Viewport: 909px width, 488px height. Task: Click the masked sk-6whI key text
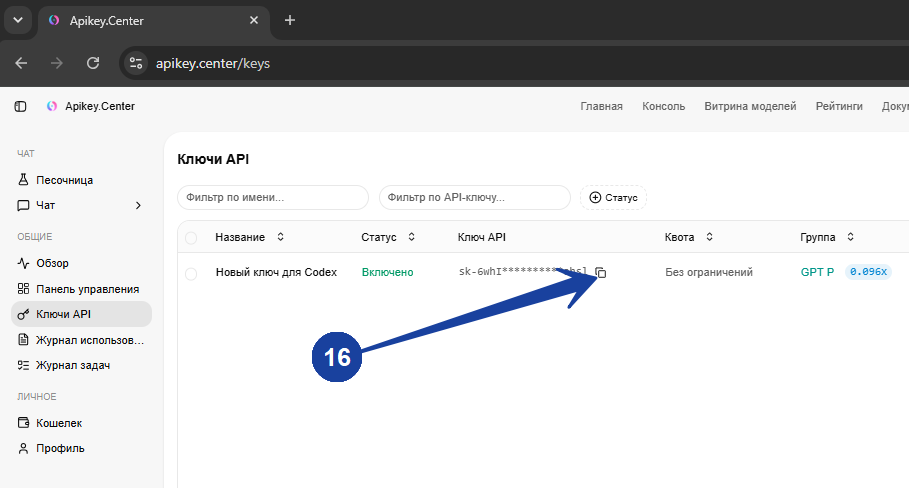click(523, 272)
